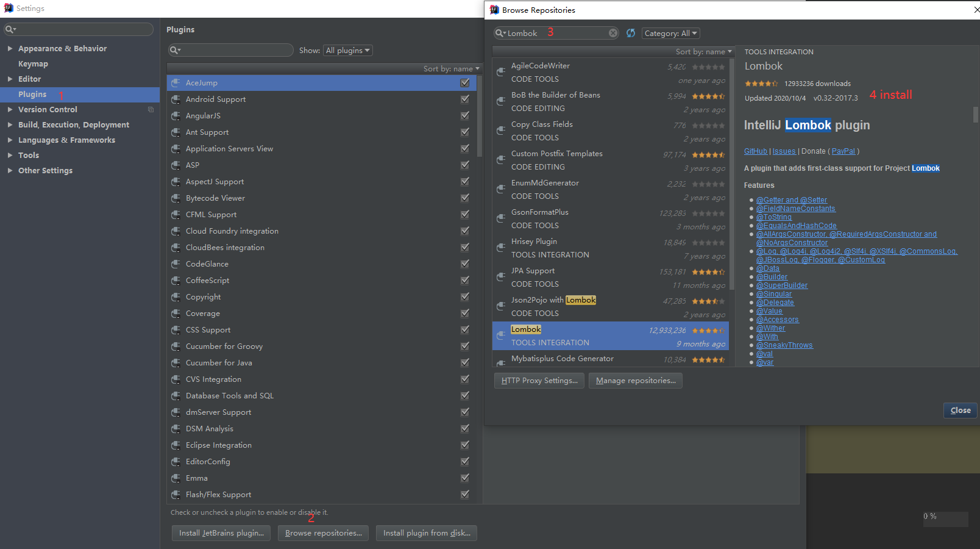Select the Mybatisplus Code Generator row

610,359
